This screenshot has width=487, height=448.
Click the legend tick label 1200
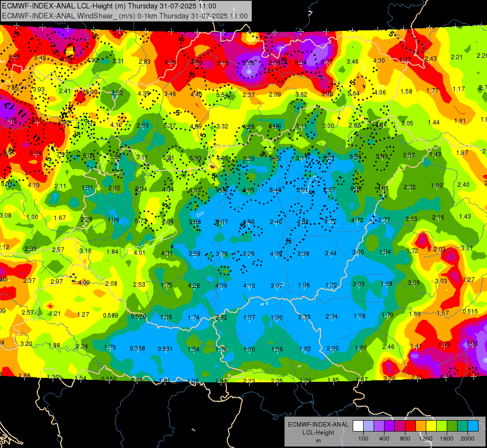[x=426, y=439]
